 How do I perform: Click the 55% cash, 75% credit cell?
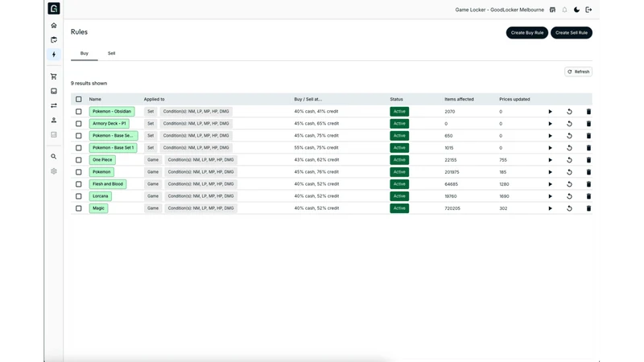pyautogui.click(x=316, y=148)
